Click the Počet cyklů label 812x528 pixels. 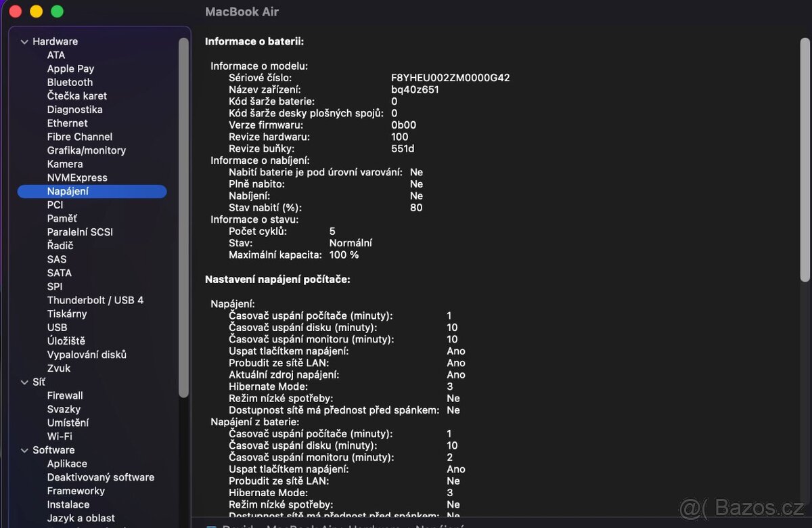[x=258, y=232]
